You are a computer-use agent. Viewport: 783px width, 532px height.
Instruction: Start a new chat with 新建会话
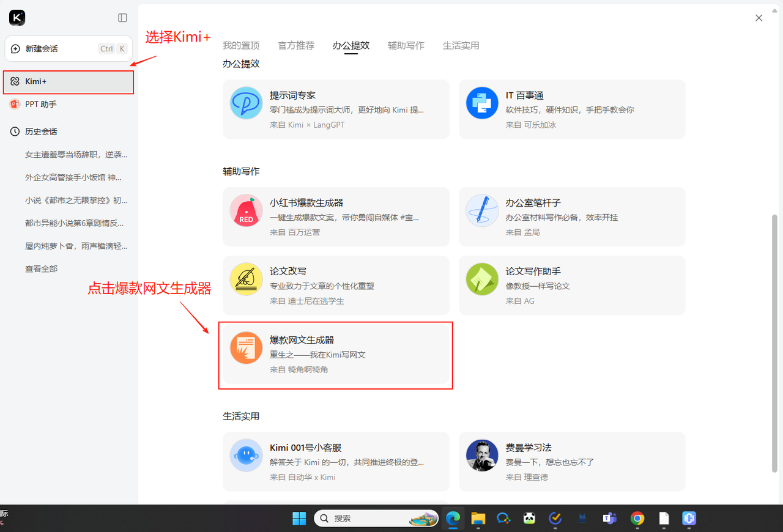[69, 49]
